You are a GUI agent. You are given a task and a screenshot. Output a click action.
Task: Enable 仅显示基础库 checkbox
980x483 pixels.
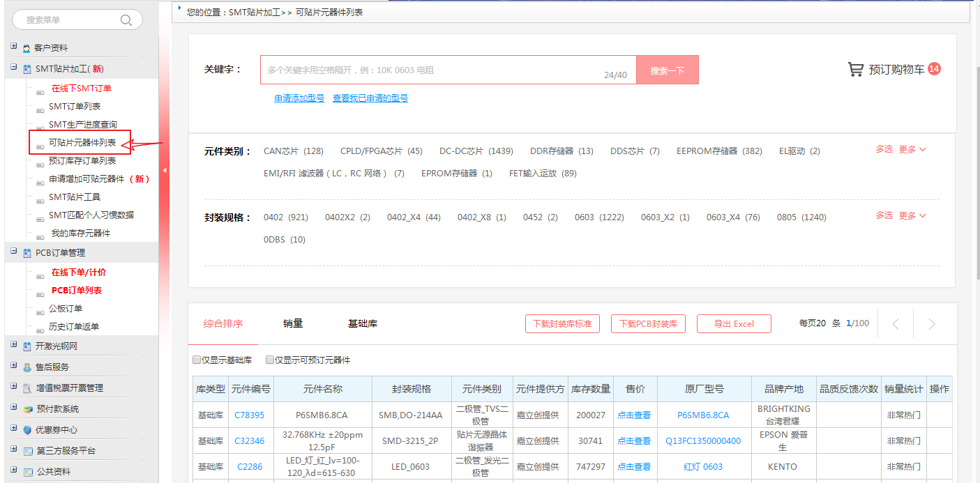click(x=197, y=360)
